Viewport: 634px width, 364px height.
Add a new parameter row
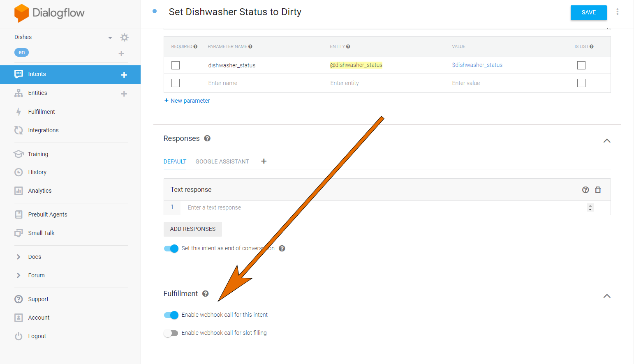coord(187,100)
